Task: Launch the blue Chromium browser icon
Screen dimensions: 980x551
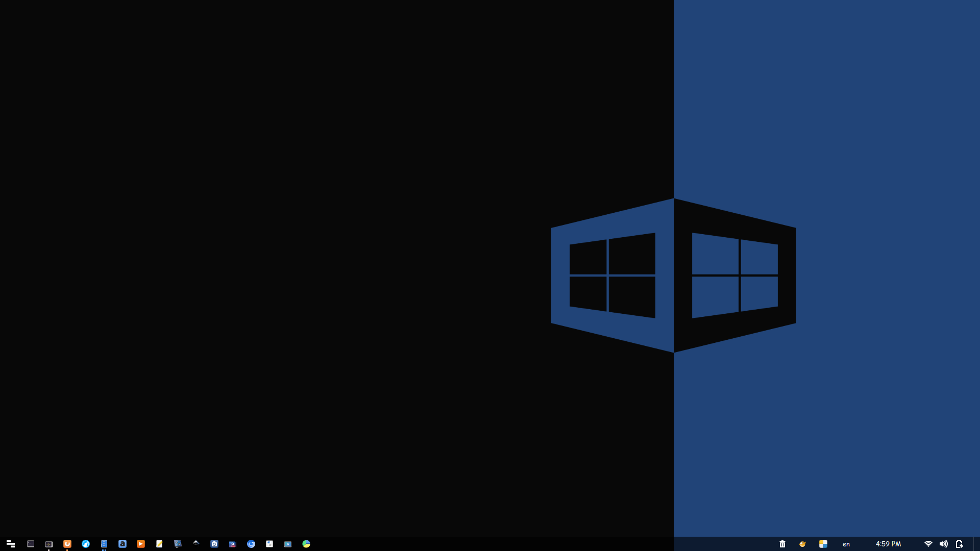Action: pyautogui.click(x=251, y=544)
